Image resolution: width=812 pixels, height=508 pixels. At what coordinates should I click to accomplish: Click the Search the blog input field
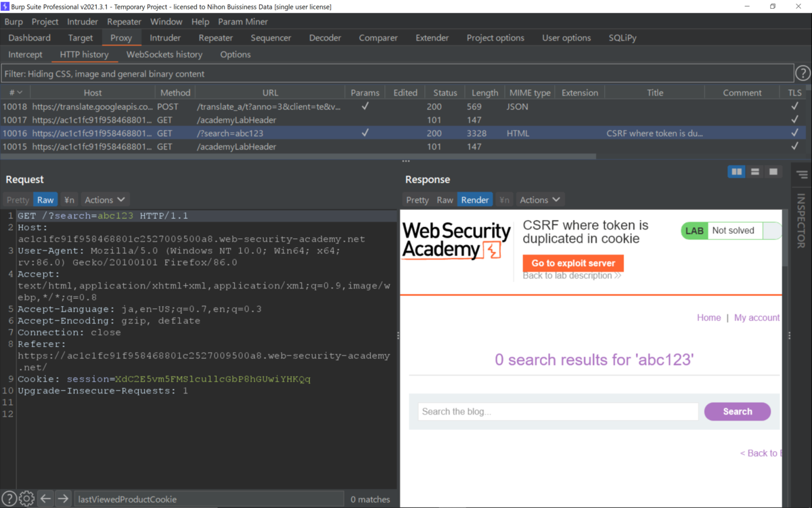558,411
